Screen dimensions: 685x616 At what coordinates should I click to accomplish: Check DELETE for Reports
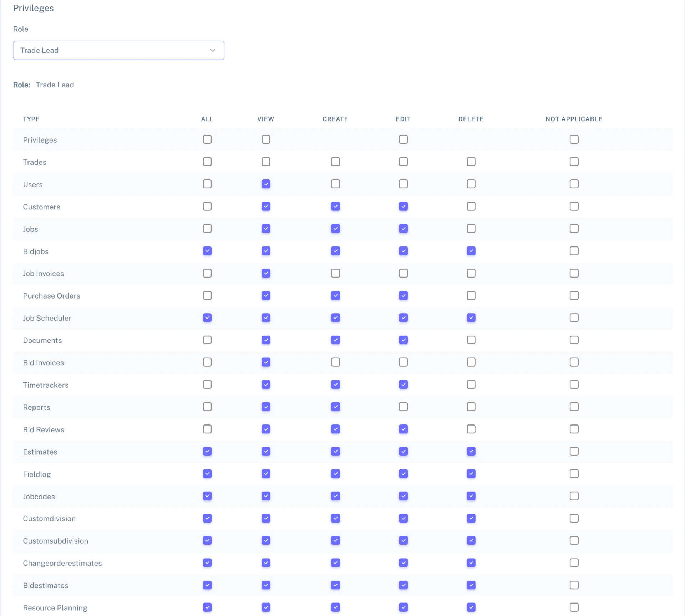(471, 407)
